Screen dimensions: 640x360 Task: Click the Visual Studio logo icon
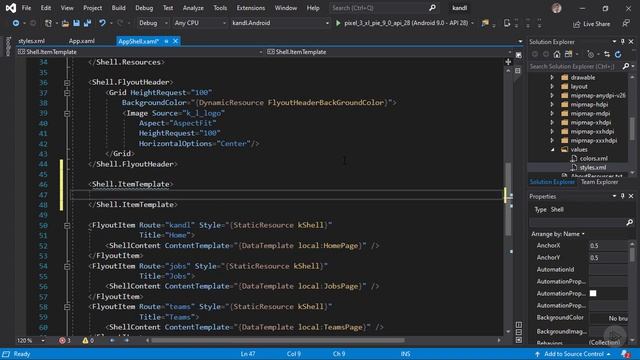point(11,8)
